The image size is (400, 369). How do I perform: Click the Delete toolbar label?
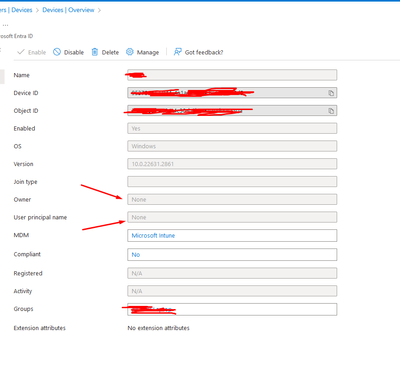point(110,52)
